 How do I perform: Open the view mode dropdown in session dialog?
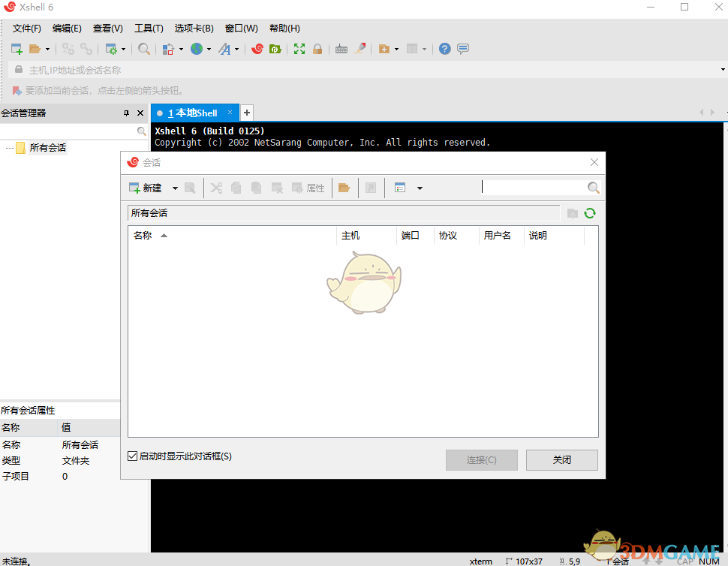(420, 188)
